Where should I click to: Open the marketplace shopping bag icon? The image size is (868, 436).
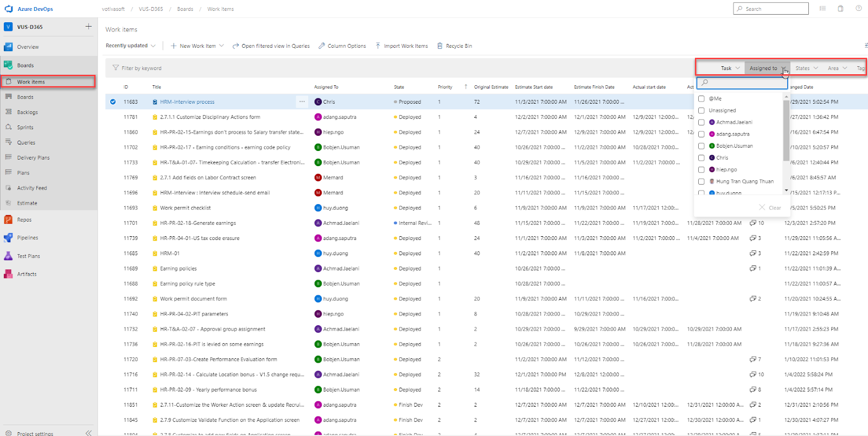coord(840,9)
